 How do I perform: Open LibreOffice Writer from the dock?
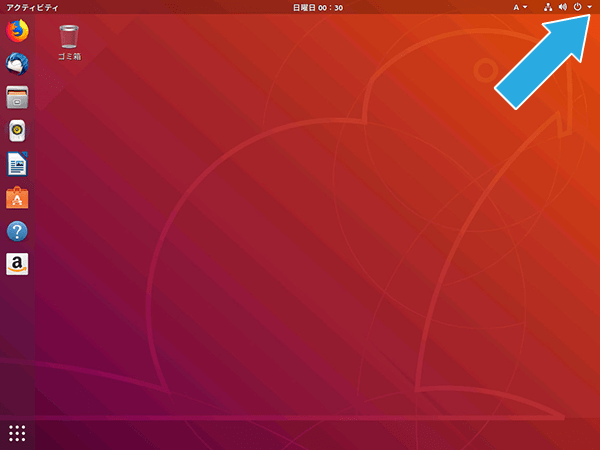point(17,164)
